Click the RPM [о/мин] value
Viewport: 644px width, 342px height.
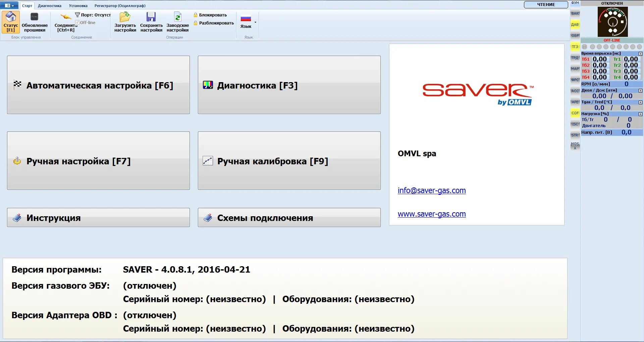pyautogui.click(x=627, y=84)
